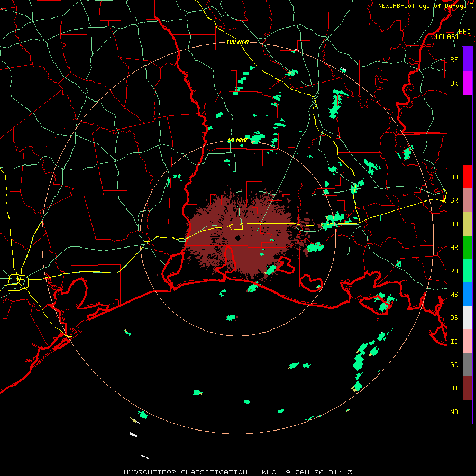
Task: Click the 100 NMI range ring label
Action: click(x=237, y=42)
